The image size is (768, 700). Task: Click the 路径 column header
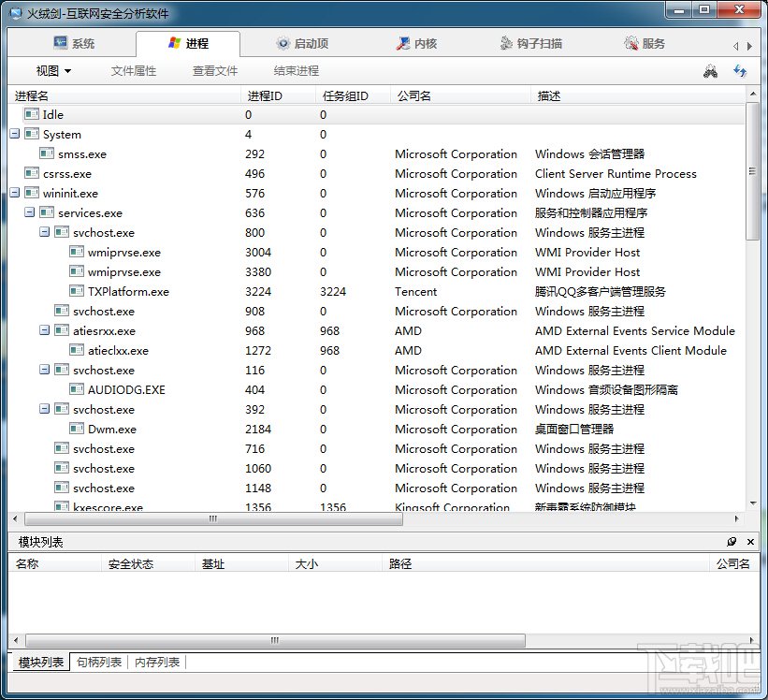point(545,563)
